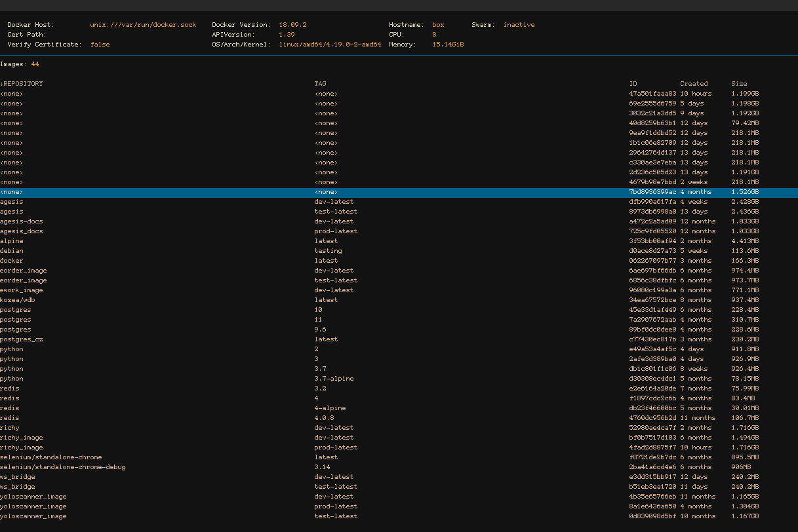Select the redis image tagged 4.0.8

tap(399, 418)
